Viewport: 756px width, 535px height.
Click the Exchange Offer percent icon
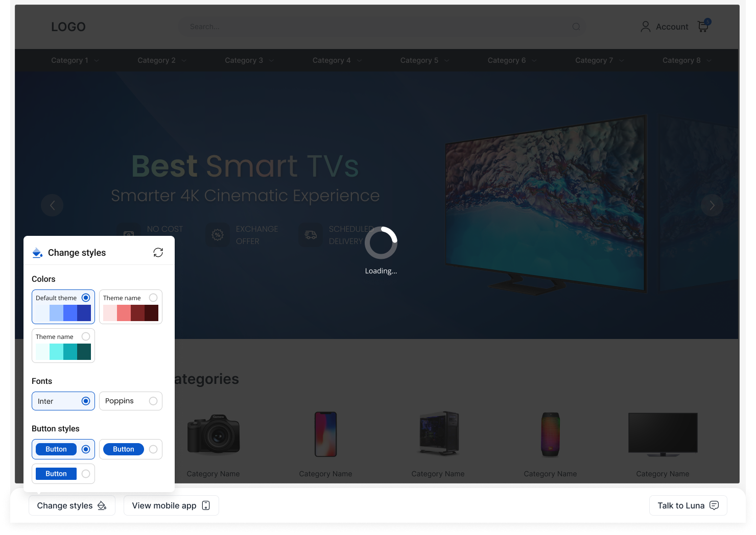(218, 235)
